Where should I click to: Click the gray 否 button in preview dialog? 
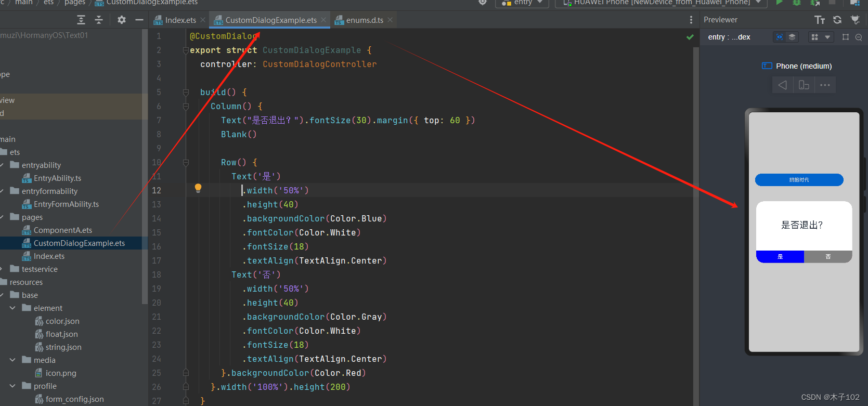[x=828, y=256]
